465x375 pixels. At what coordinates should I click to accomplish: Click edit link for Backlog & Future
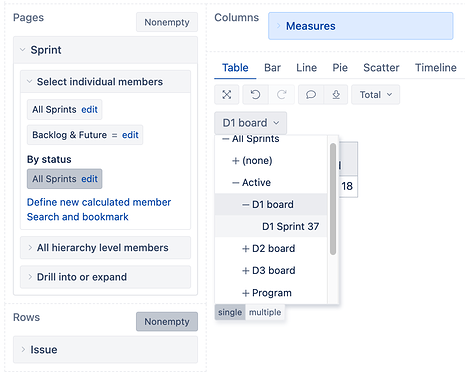pyautogui.click(x=130, y=135)
